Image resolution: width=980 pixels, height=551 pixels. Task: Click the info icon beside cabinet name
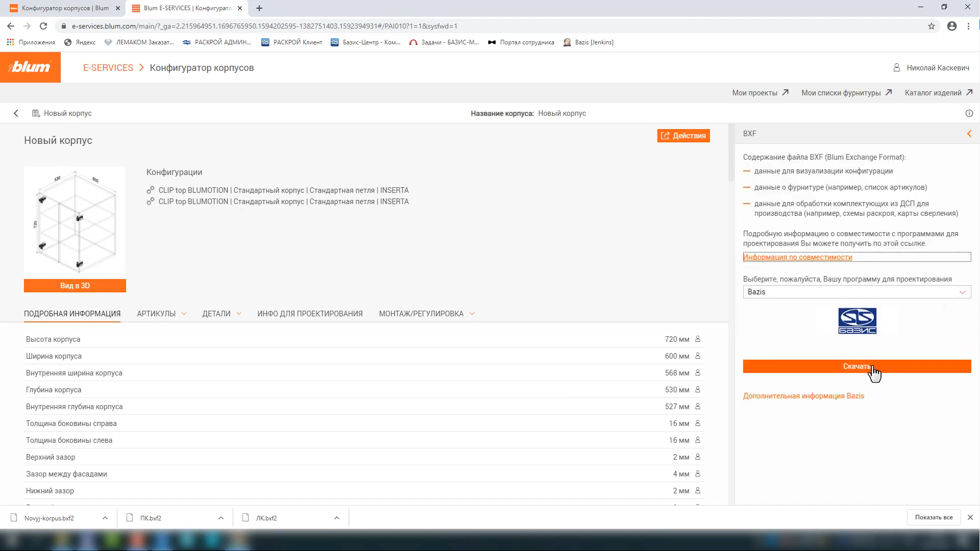point(969,113)
